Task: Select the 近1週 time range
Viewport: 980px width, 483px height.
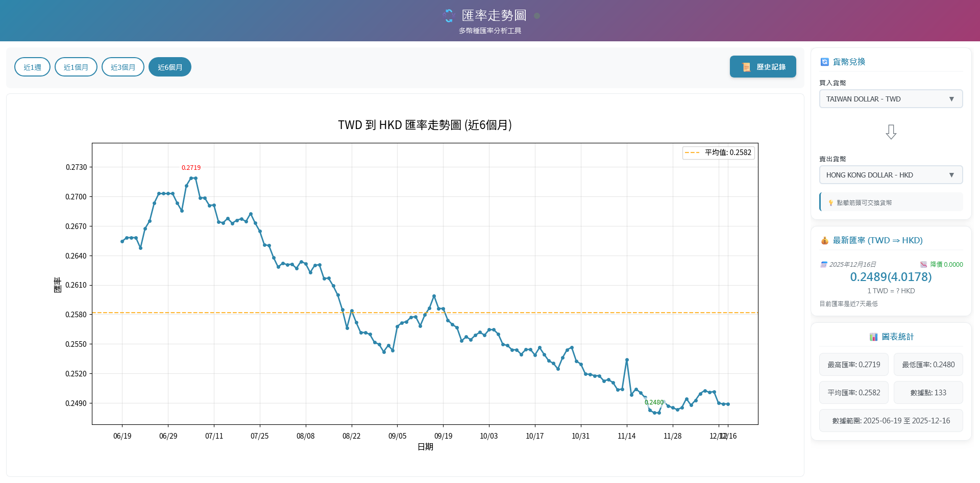Action: click(32, 67)
